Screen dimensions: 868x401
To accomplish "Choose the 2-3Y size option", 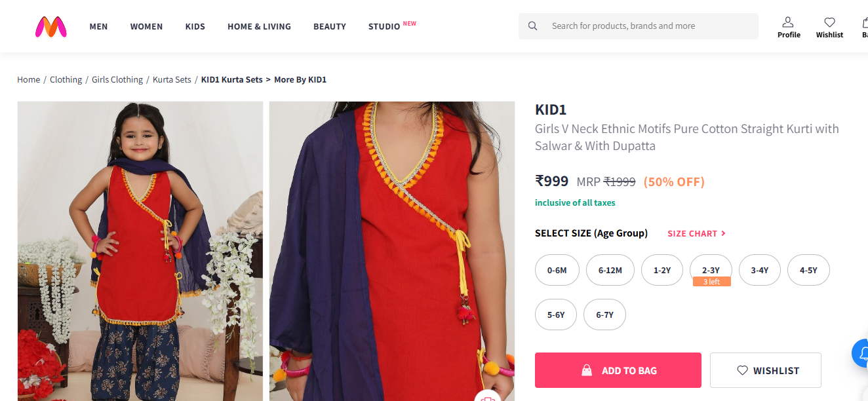I will (x=711, y=270).
